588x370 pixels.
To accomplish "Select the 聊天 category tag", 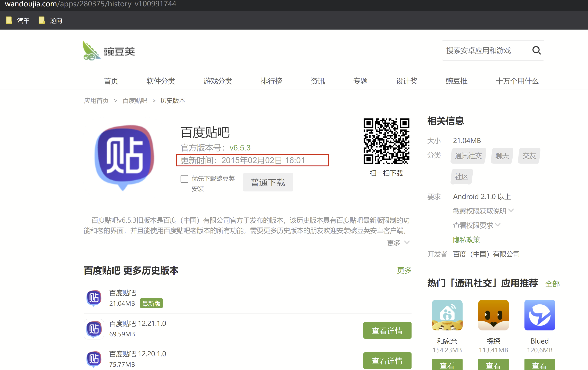I will tap(502, 156).
